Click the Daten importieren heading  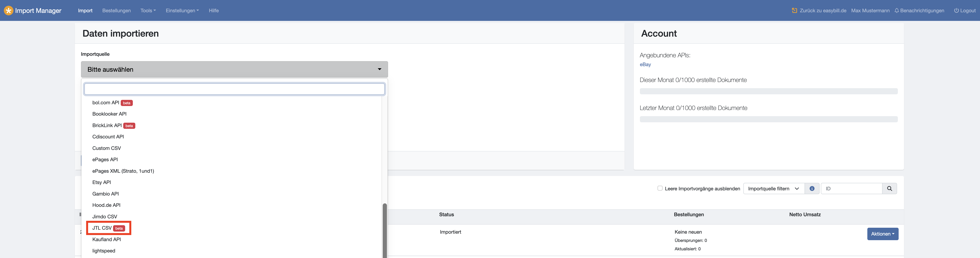121,33
